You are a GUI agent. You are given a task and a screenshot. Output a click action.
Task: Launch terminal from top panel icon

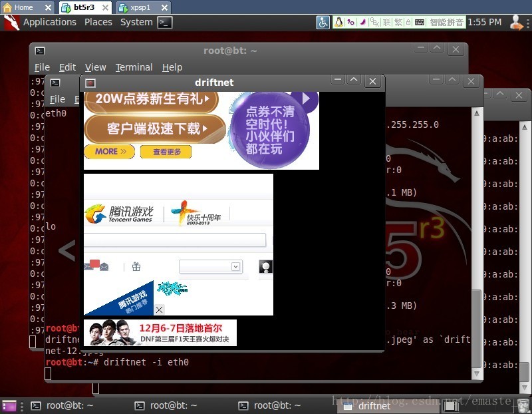[164, 23]
